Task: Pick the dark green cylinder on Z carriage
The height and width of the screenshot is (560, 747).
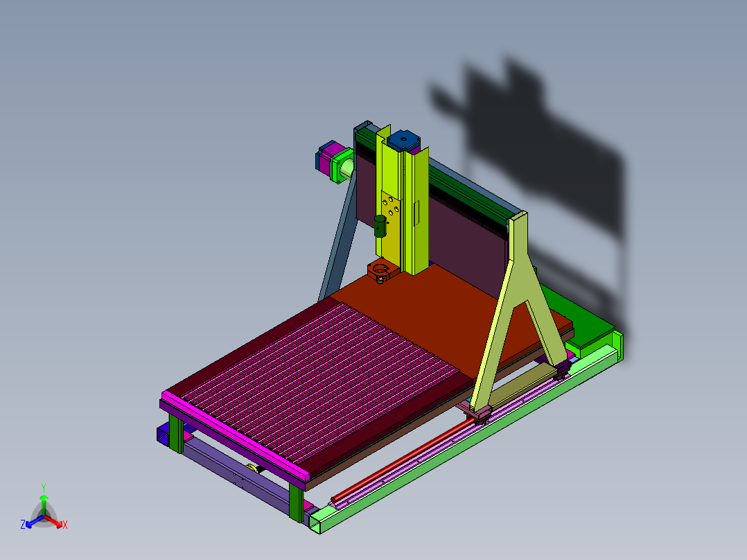Action: tap(380, 226)
